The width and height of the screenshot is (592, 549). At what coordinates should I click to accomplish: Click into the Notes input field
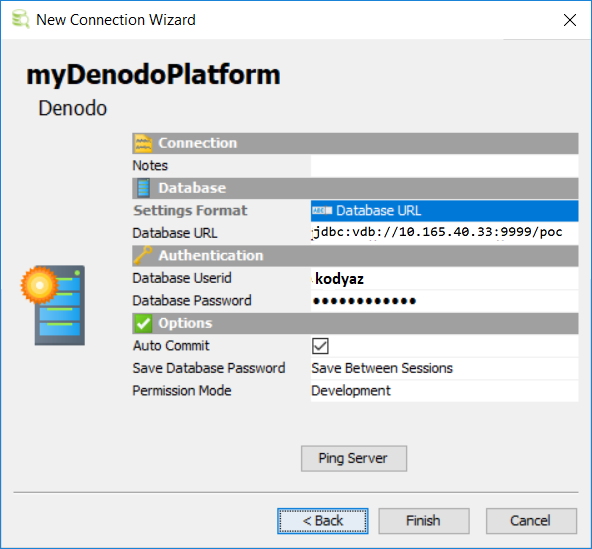point(444,166)
